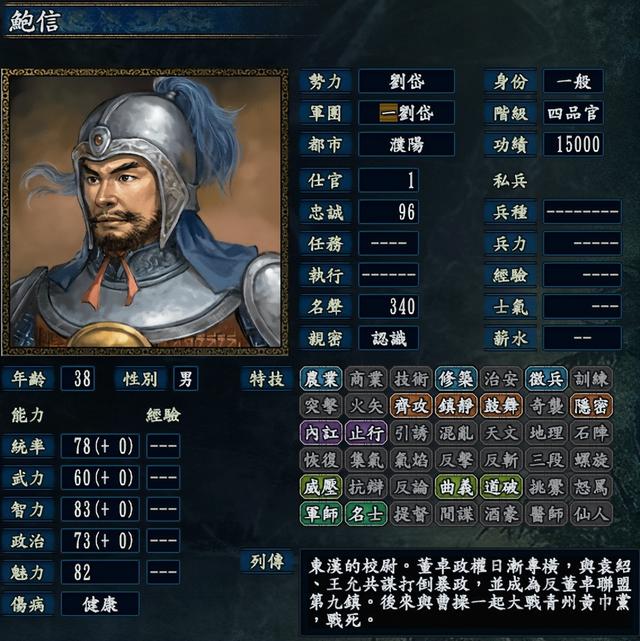Select the 名士 skill badge
This screenshot has width=640, height=641.
[366, 514]
